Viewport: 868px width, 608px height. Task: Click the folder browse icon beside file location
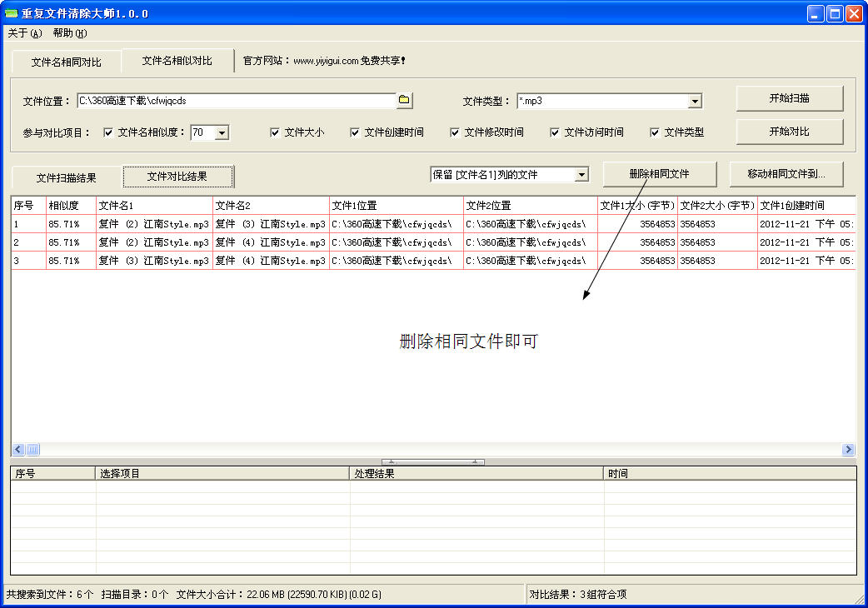404,100
